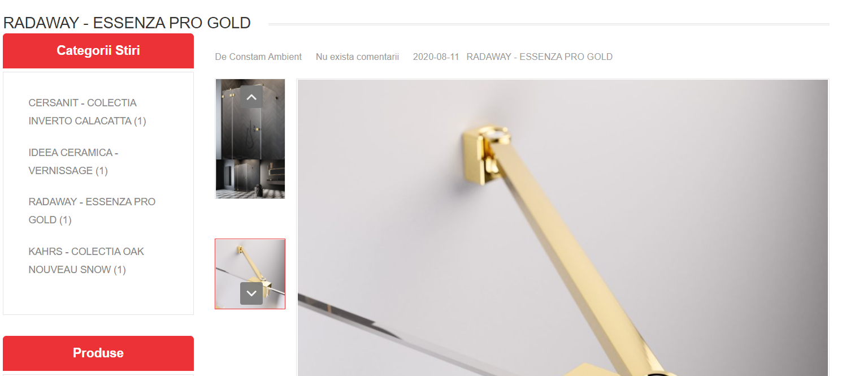
Task: Select the dark shower cabin thumbnail
Action: (x=250, y=119)
